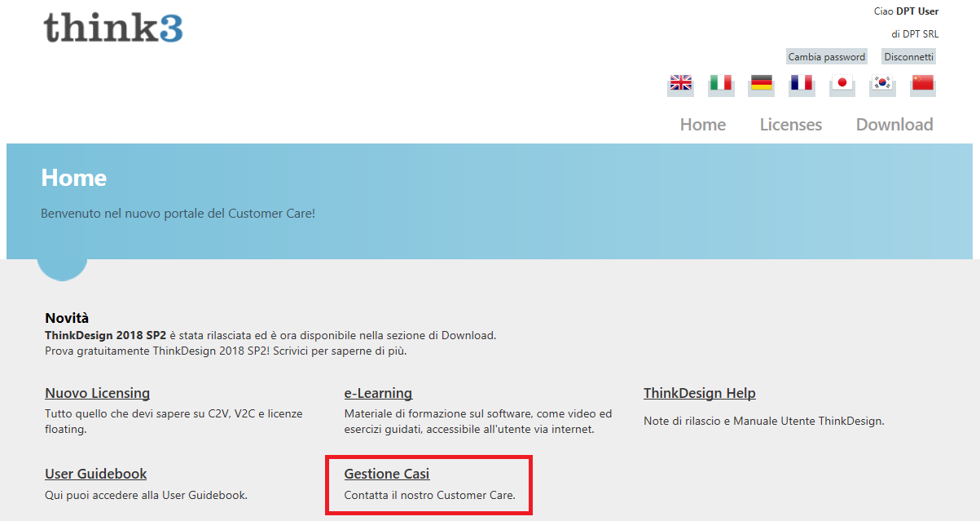Switch to French using the France flag
Viewport: 980px width, 521px height.
click(802, 83)
